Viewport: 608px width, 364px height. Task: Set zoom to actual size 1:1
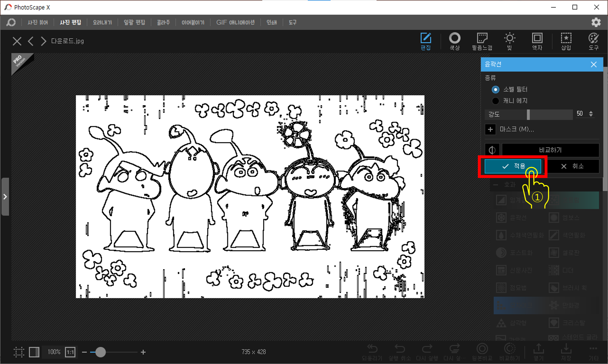[70, 352]
